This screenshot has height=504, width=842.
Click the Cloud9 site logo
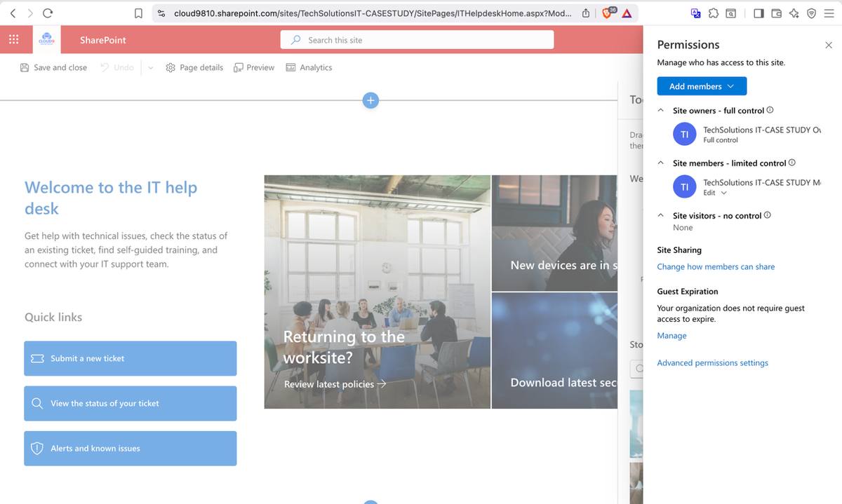pyautogui.click(x=47, y=40)
